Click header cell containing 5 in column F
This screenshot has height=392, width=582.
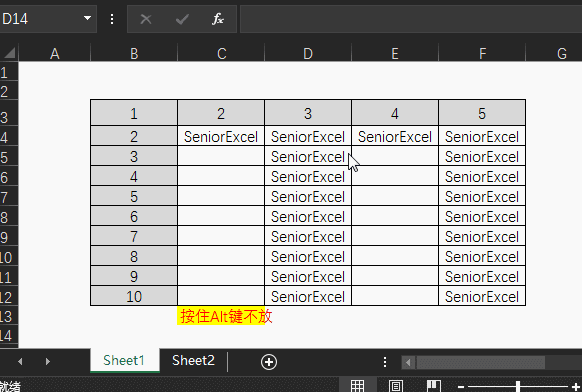(482, 113)
